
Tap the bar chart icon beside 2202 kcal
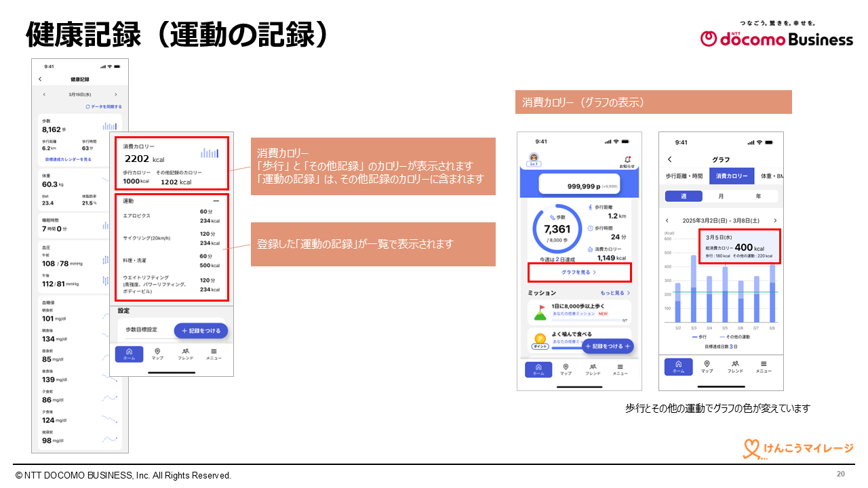[x=210, y=153]
